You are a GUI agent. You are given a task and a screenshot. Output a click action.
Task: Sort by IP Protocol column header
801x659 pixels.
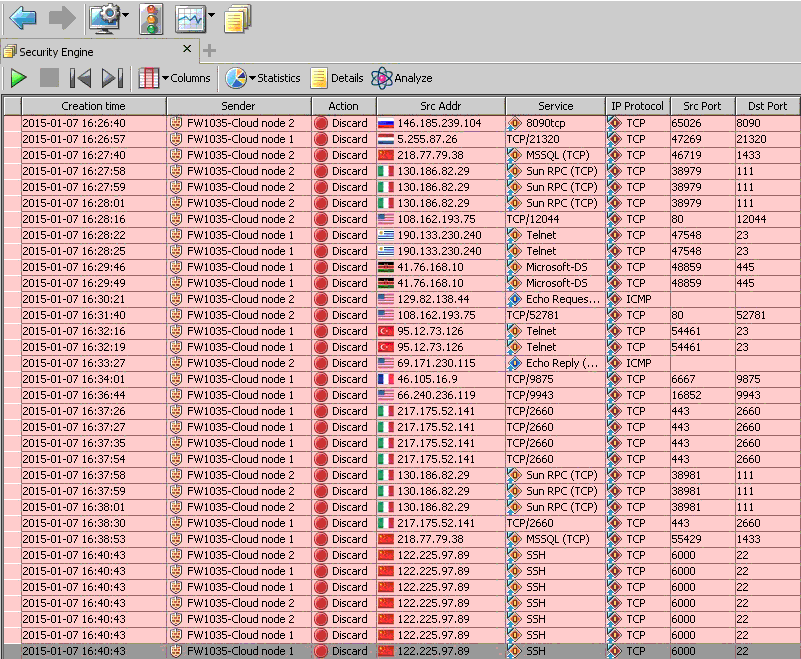click(638, 106)
